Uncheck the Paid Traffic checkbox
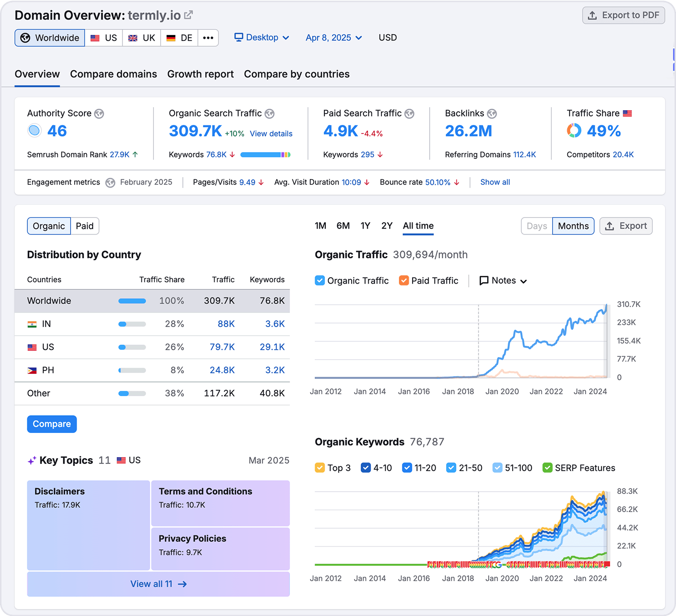Screen dimensions: 676x616 click(404, 280)
